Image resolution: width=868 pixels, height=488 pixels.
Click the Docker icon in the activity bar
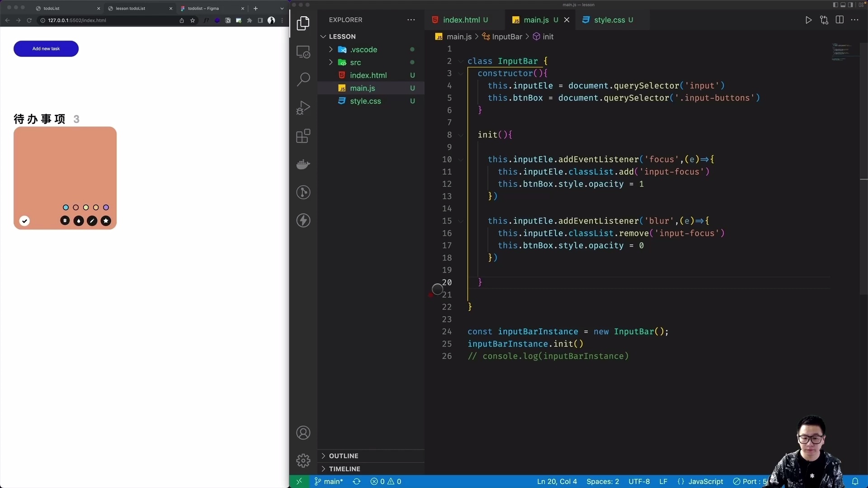(303, 164)
